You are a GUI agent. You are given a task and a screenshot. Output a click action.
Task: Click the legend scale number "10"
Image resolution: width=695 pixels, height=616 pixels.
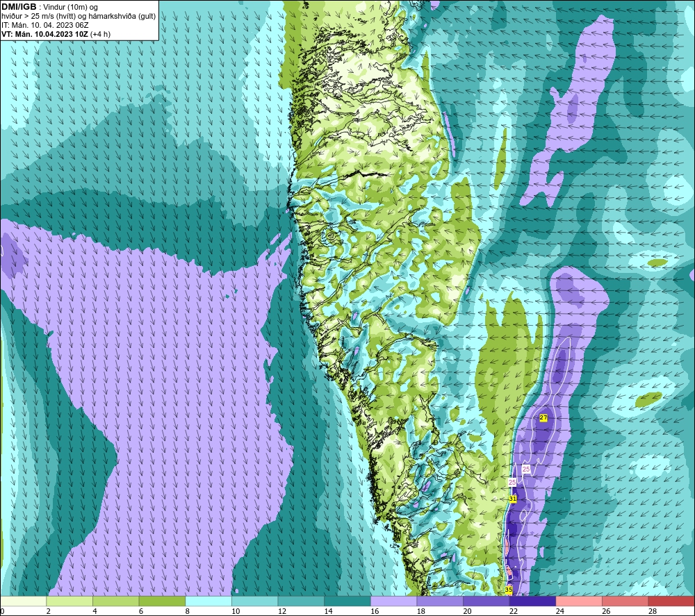click(x=236, y=611)
